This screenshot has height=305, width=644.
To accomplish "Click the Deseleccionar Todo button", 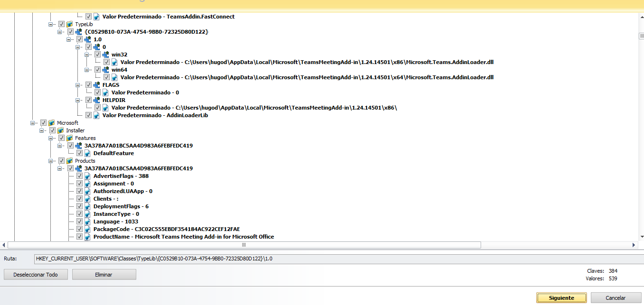I will (36, 275).
